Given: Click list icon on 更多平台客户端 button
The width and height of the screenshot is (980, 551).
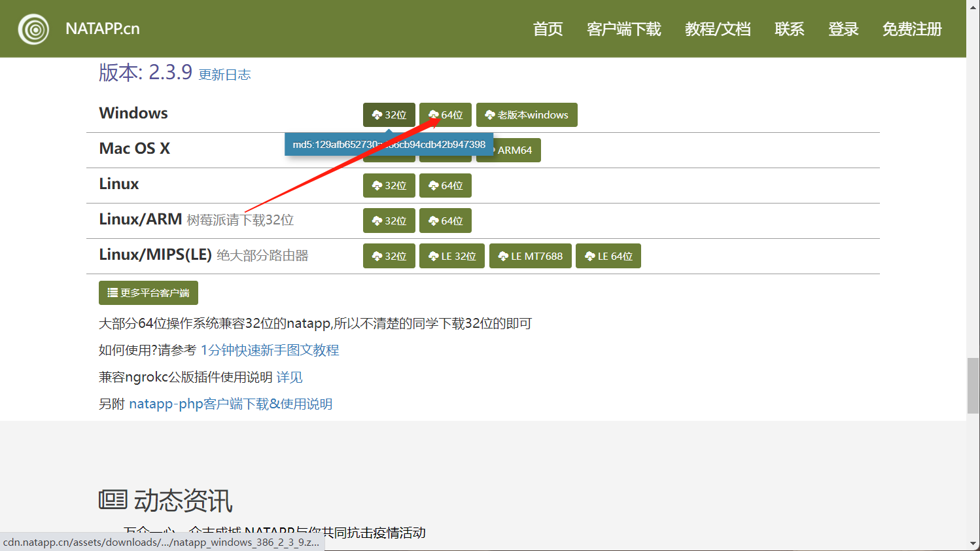Looking at the screenshot, I should pyautogui.click(x=113, y=293).
